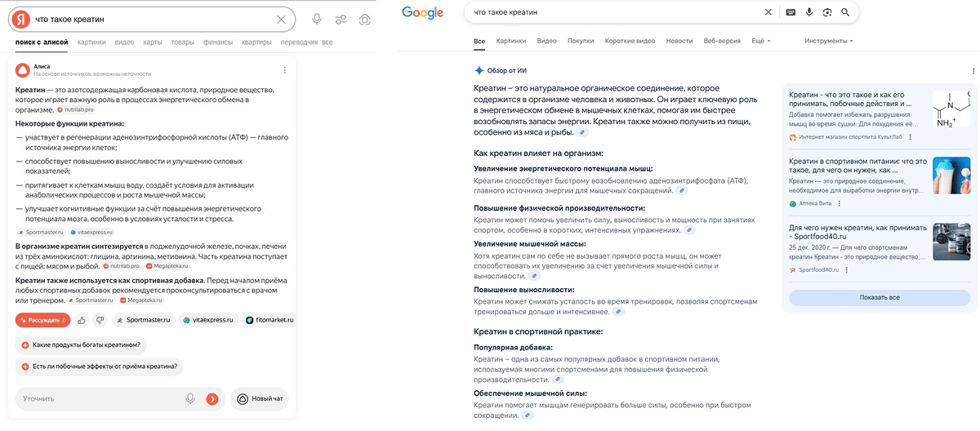
Task: Focus the Yandex search text field
Action: (x=151, y=19)
